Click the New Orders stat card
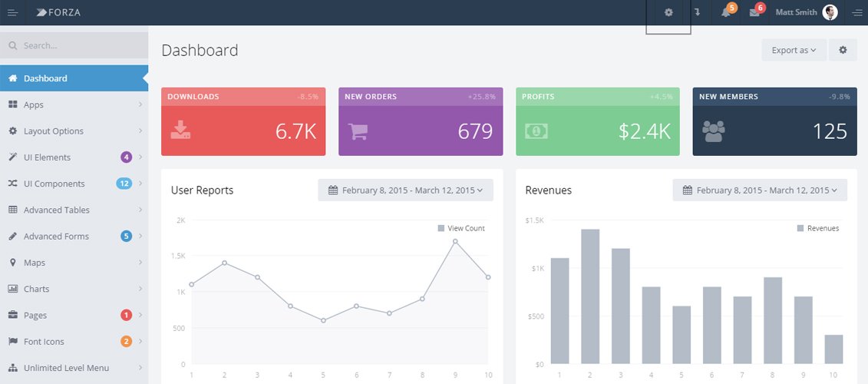The width and height of the screenshot is (868, 384). [x=421, y=122]
